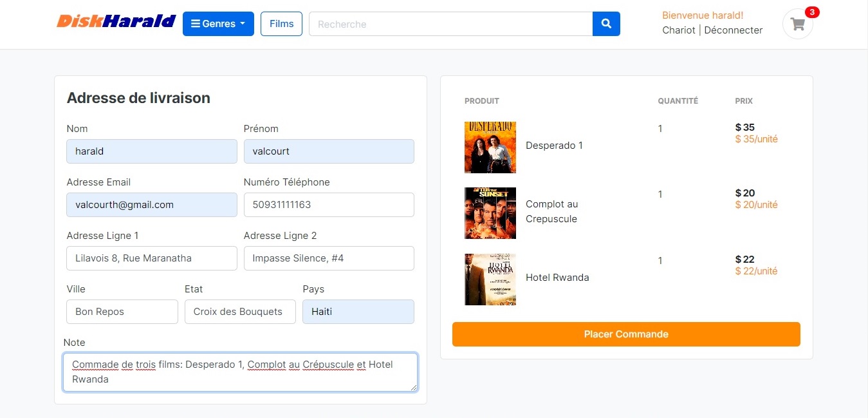Open the Films page
868x418 pixels.
281,24
